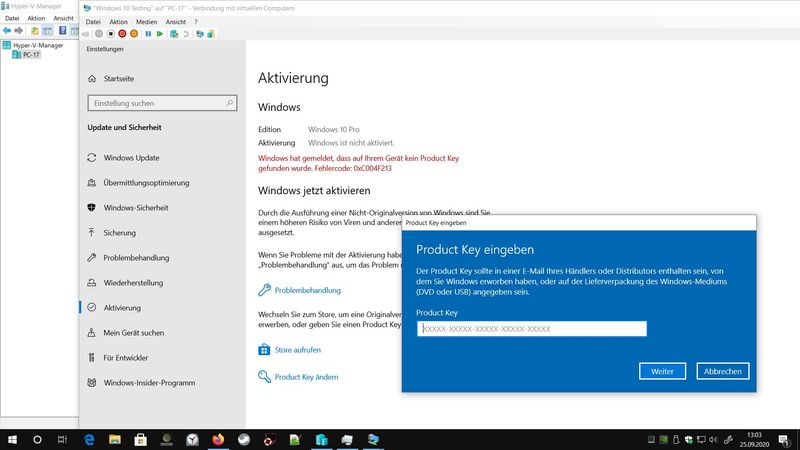Click Forward arrow in Hyper-V-Manager toolbar
Screen dimensions: 800x450
(x=19, y=31)
